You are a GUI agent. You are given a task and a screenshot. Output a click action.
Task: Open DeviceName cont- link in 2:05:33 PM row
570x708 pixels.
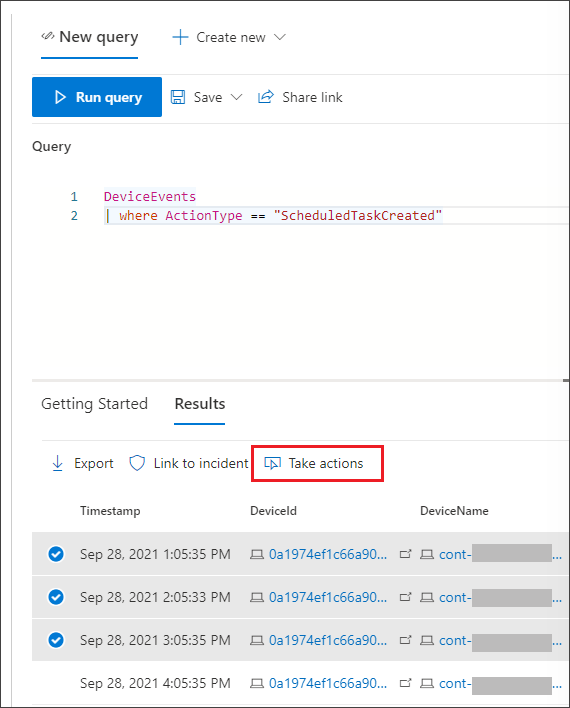click(x=455, y=597)
